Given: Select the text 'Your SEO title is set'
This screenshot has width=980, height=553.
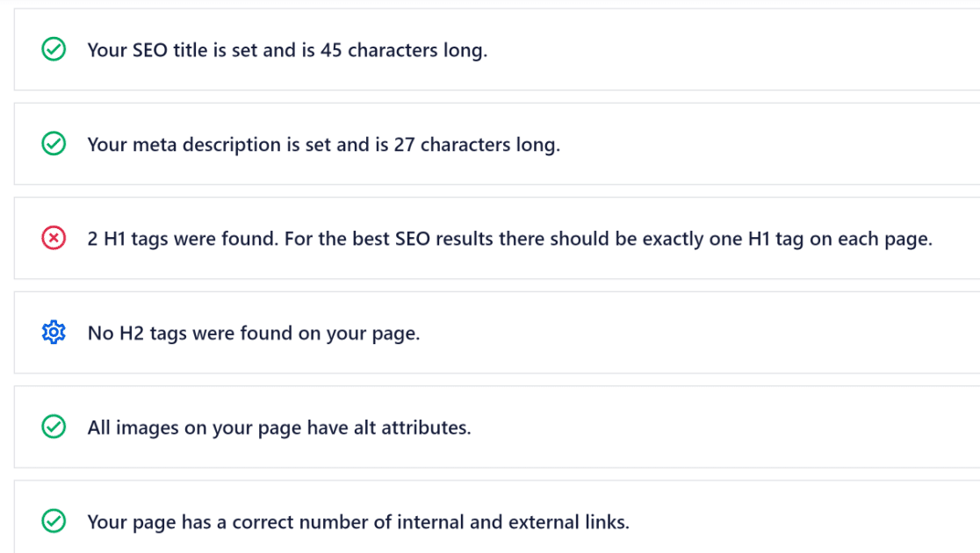Looking at the screenshot, I should 172,50.
